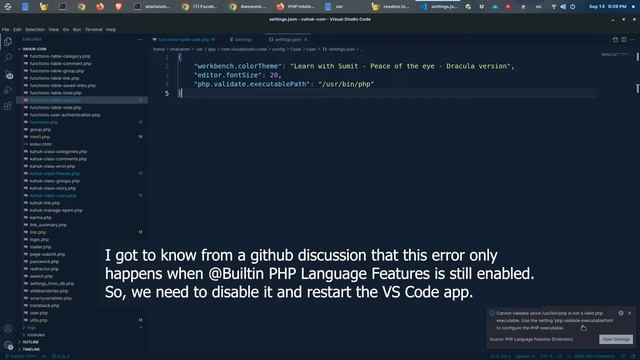Dismiss the PHP validation notification
The image size is (640, 360).
pos(629,313)
